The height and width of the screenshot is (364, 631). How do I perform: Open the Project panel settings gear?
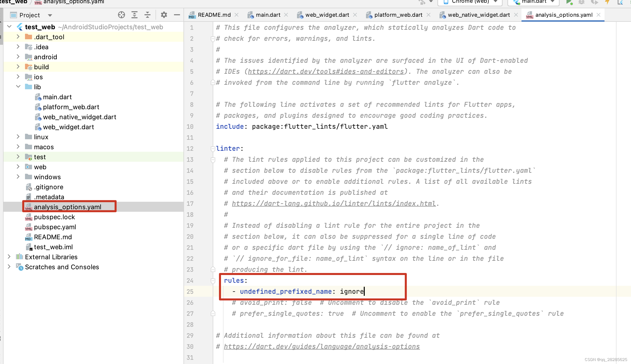[164, 15]
